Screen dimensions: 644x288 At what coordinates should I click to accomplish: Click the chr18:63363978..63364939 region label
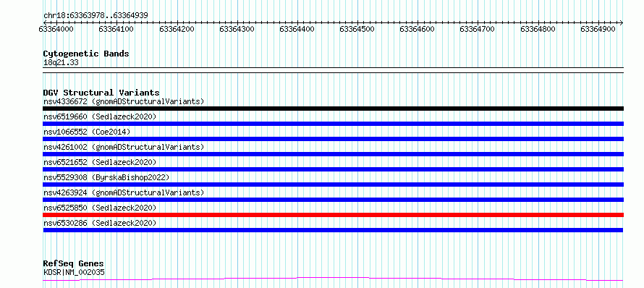(x=96, y=16)
